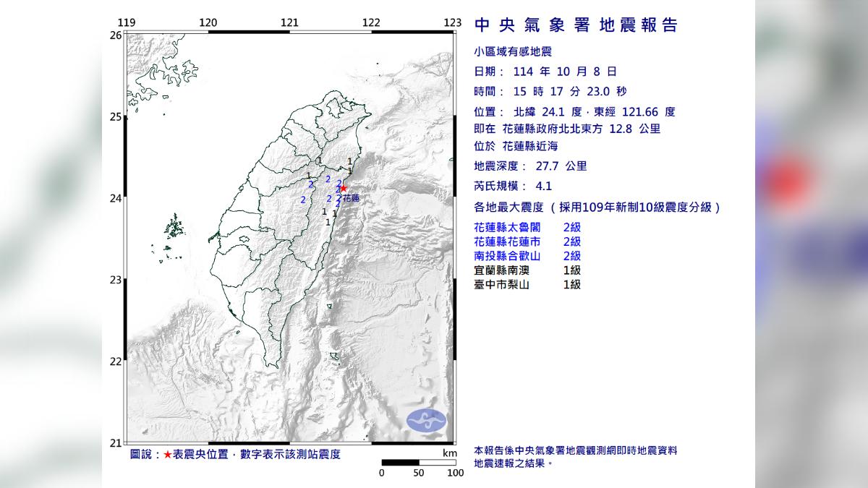This screenshot has height=488, width=868.
Task: Click the red star epicenter marker
Action: (x=344, y=189)
